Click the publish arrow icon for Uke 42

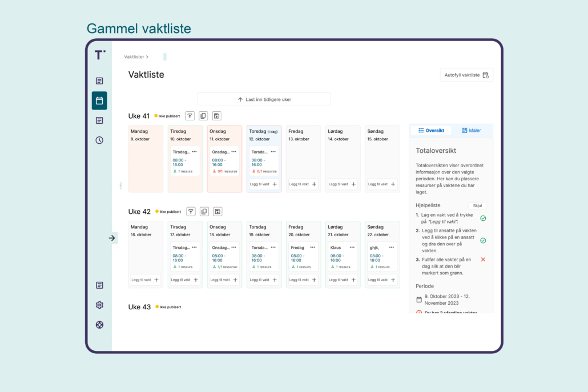(x=191, y=211)
